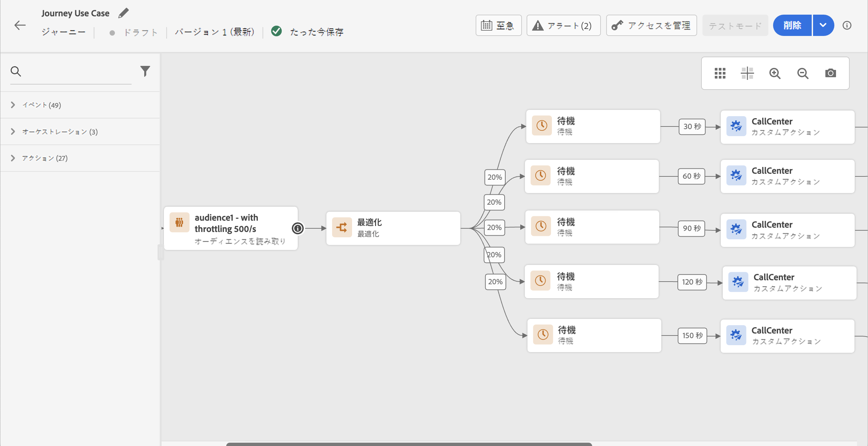Zoom out on the canvas
This screenshot has width=868, height=446.
pos(803,73)
